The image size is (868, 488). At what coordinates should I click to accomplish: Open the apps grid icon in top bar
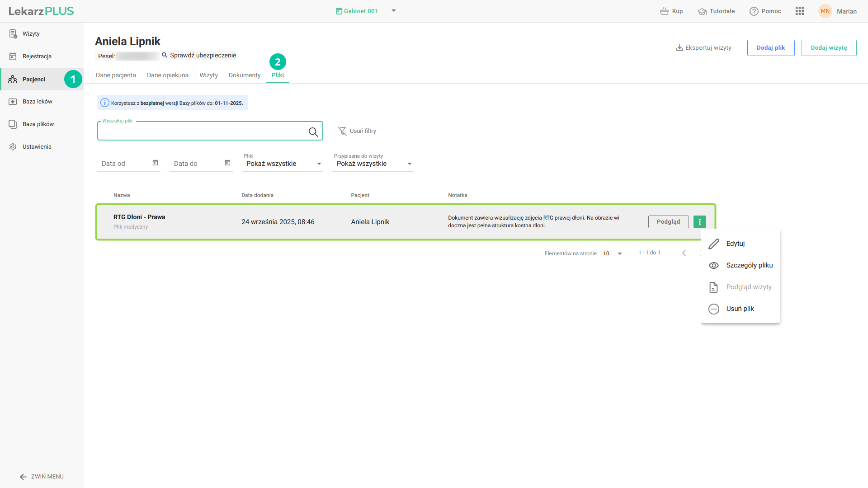point(799,11)
